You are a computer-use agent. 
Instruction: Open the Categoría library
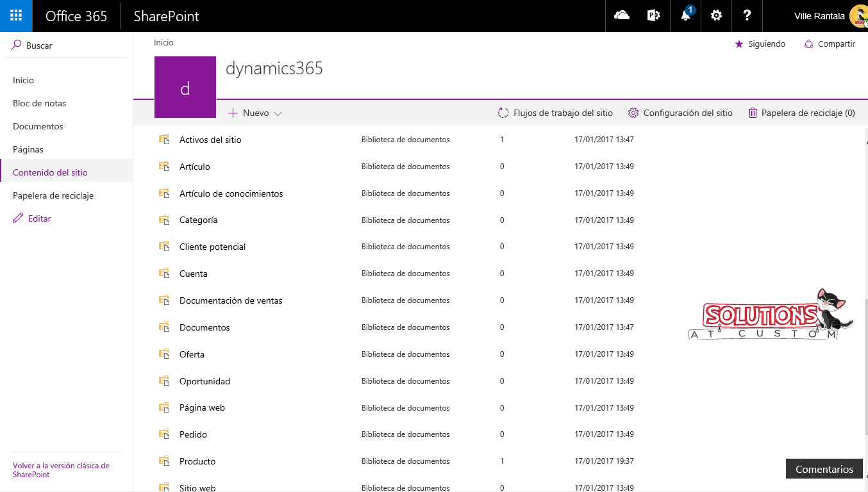pyautogui.click(x=198, y=220)
